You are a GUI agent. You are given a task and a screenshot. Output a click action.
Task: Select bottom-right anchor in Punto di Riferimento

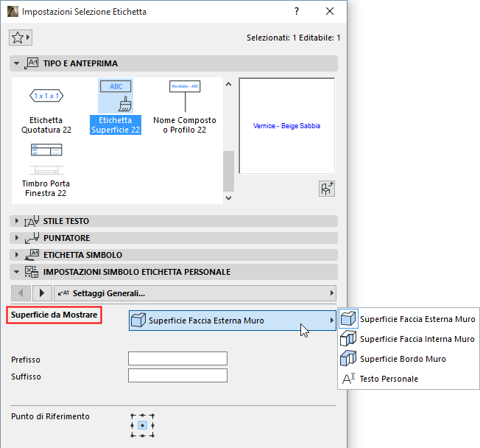(x=152, y=435)
